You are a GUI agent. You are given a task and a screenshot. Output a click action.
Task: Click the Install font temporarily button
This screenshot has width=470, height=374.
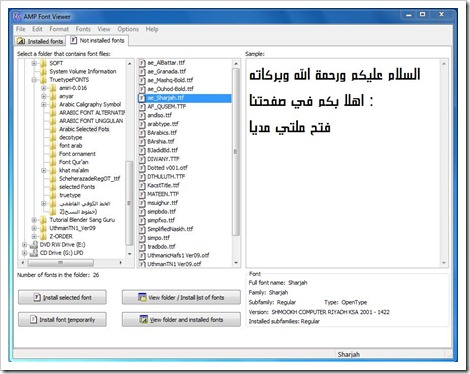[62, 320]
